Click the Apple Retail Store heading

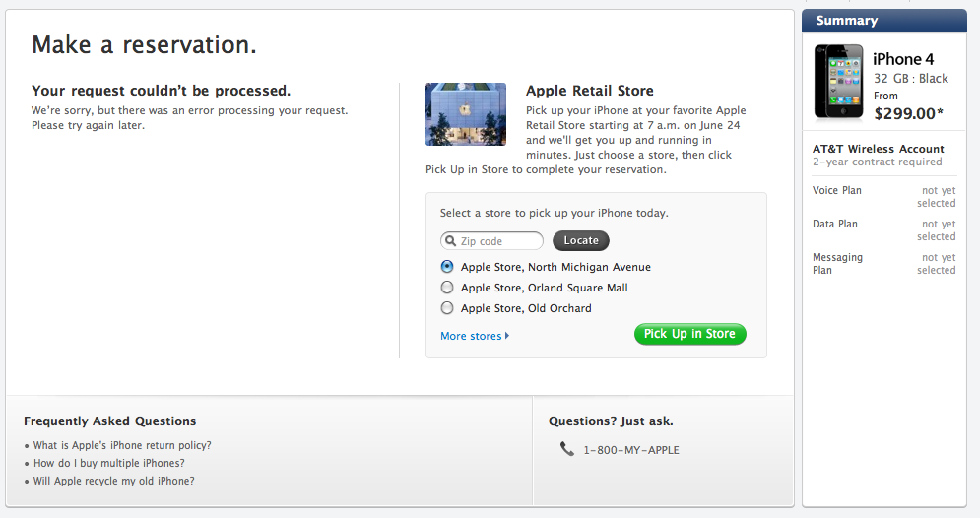[589, 91]
